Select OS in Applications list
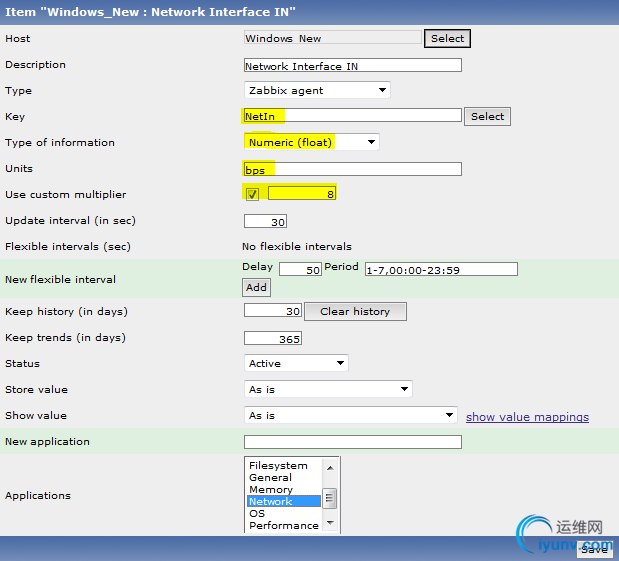Image resolution: width=619 pixels, height=561 pixels. (284, 513)
